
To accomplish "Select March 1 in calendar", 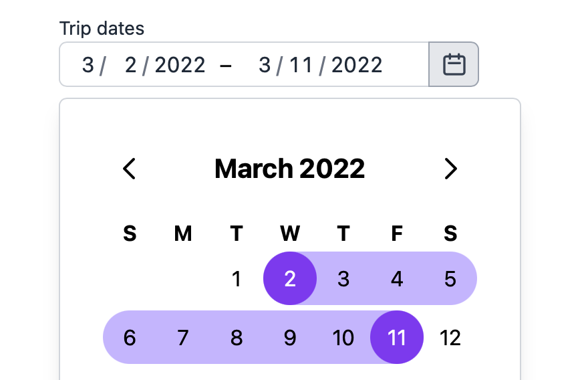I will pyautogui.click(x=237, y=278).
